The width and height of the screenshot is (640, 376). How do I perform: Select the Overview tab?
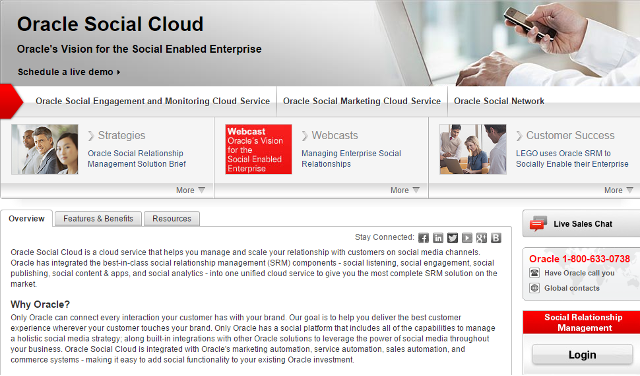27,218
